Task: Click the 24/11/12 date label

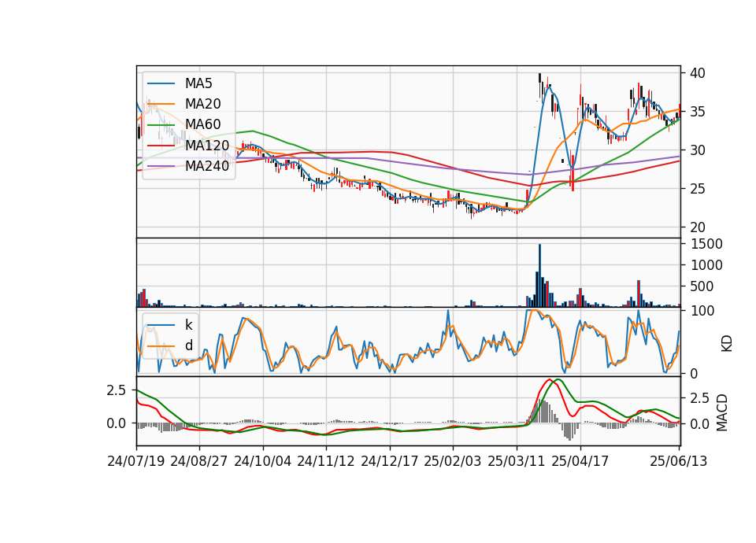Action: coord(326,461)
